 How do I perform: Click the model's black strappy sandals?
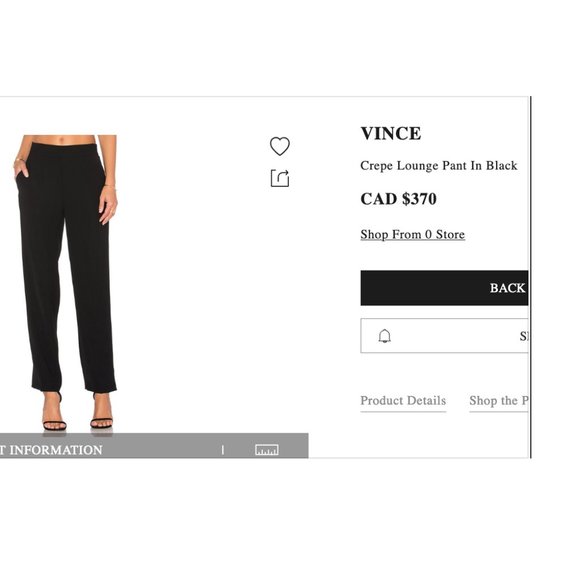[x=78, y=418]
